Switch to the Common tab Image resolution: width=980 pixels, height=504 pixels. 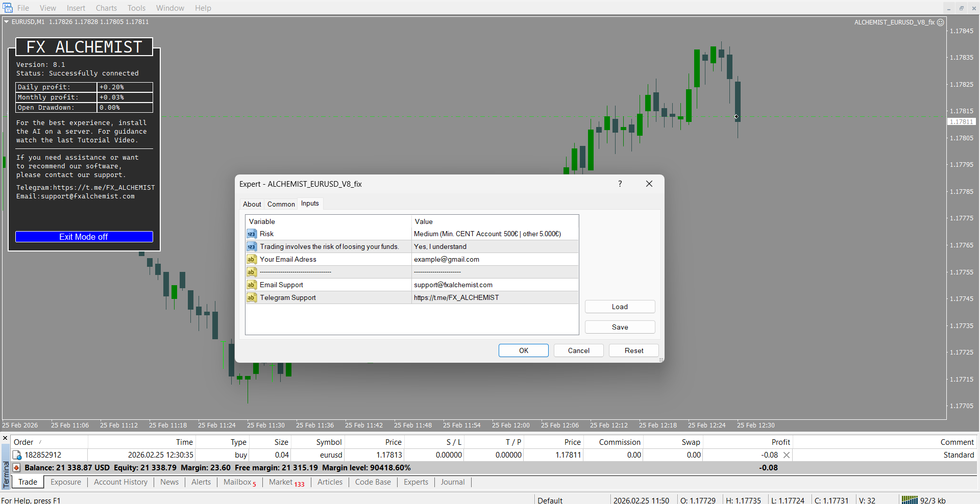pyautogui.click(x=281, y=204)
